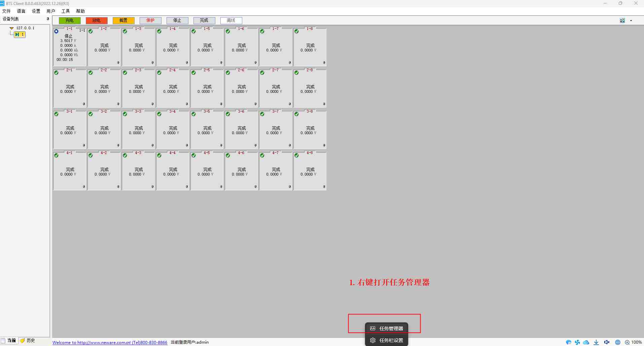Click the orange 搁置 color legend
Viewport: 644px width, 346px height.
click(123, 21)
